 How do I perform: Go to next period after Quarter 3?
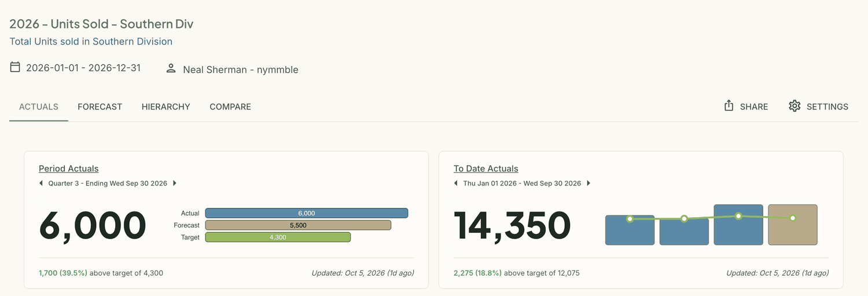pos(175,183)
